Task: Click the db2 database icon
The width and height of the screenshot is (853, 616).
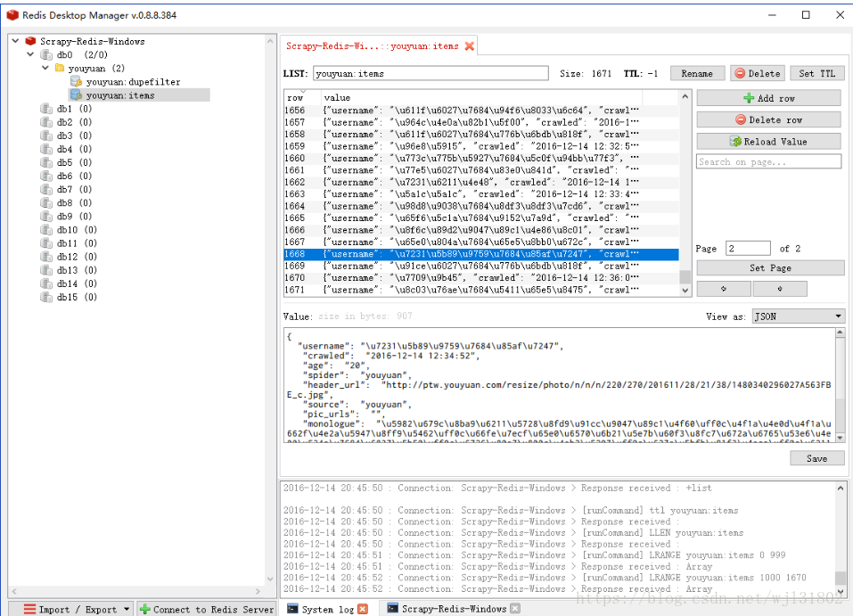Action: (46, 122)
